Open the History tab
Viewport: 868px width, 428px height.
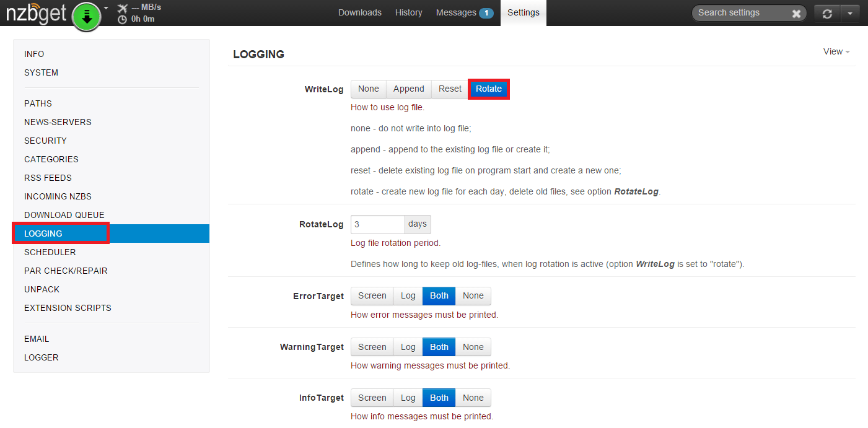pyautogui.click(x=408, y=13)
